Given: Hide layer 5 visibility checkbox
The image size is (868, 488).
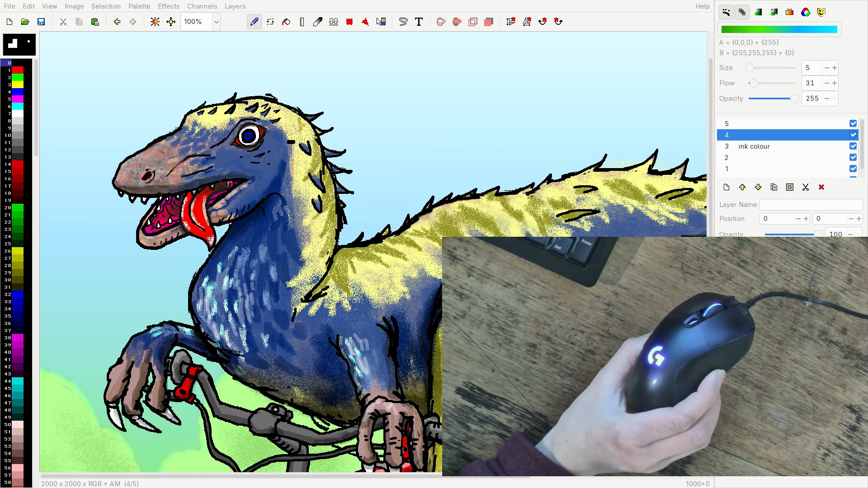Looking at the screenshot, I should click(853, 123).
